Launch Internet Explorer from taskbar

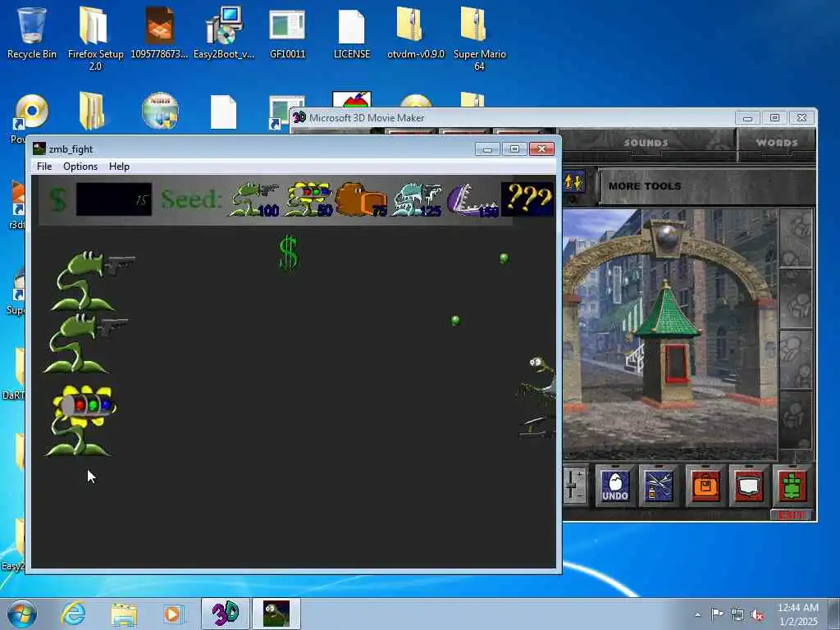click(x=73, y=614)
